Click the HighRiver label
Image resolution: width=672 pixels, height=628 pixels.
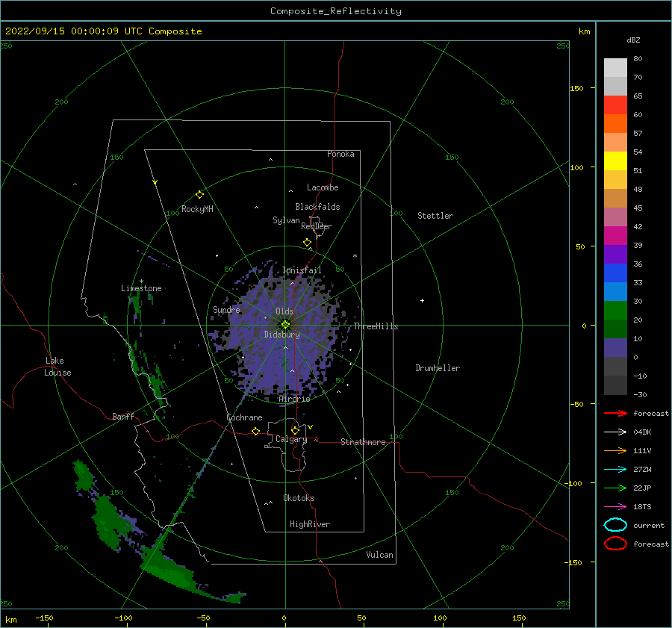point(310,524)
